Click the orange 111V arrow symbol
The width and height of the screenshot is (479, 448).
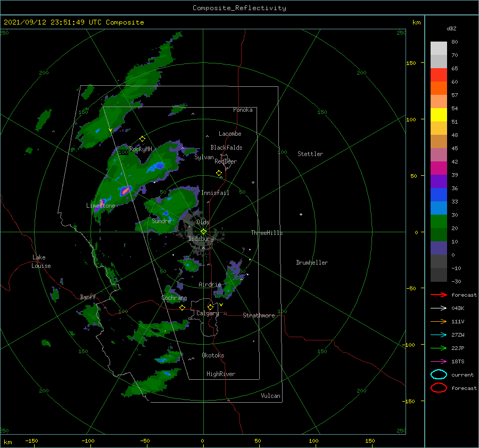click(439, 321)
